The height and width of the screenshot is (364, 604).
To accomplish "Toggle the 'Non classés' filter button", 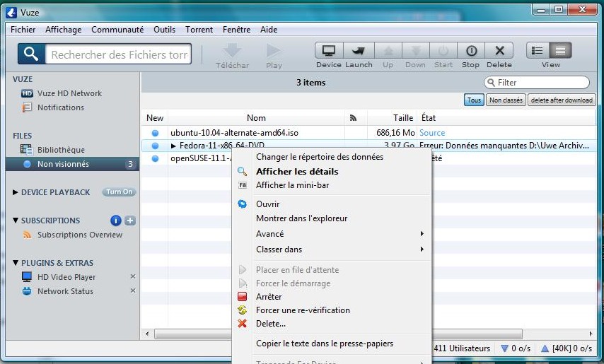I will (506, 100).
